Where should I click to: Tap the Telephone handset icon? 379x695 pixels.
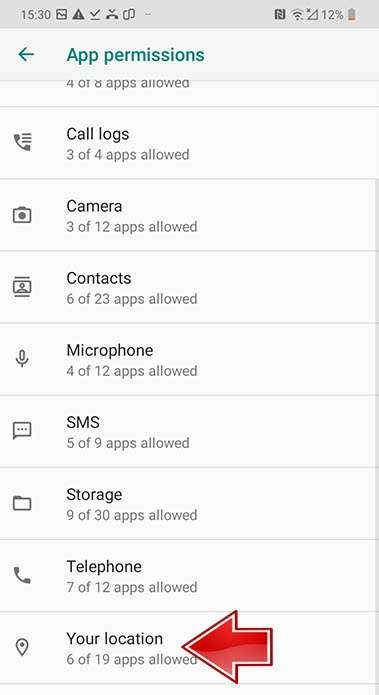pos(22,575)
